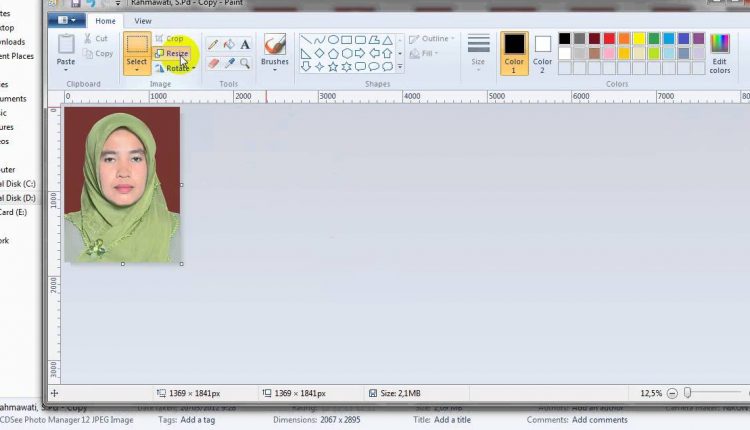Choose the Pentagon shape

tap(333, 53)
